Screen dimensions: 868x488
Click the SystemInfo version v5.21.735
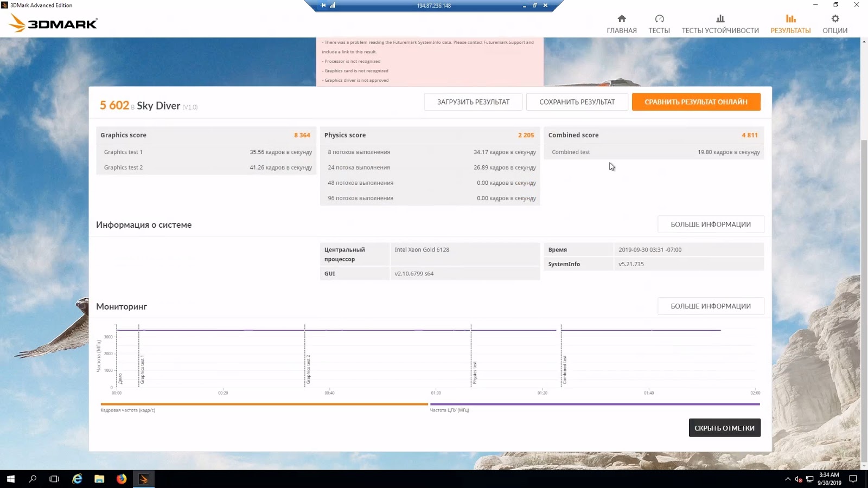pyautogui.click(x=631, y=264)
